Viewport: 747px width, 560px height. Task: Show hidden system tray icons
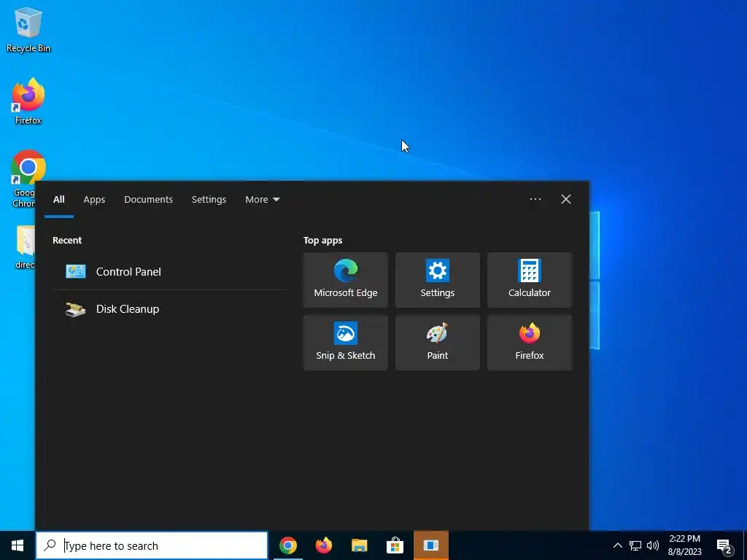coord(617,545)
